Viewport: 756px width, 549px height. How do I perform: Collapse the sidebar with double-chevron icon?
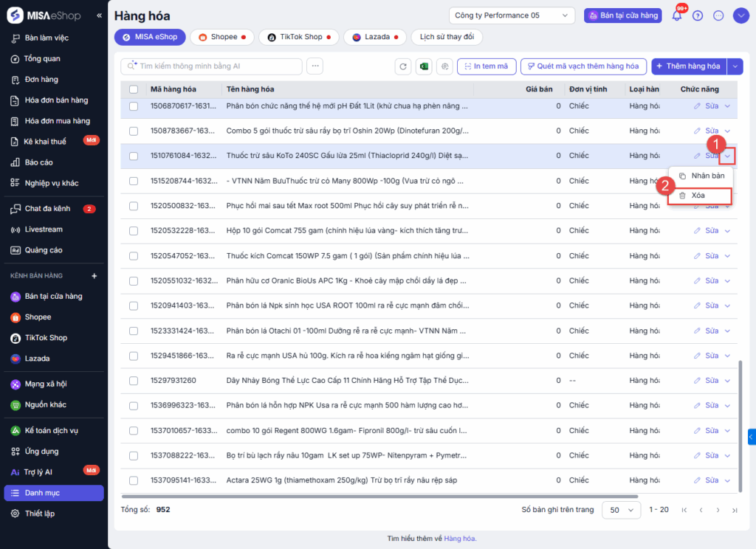click(100, 15)
